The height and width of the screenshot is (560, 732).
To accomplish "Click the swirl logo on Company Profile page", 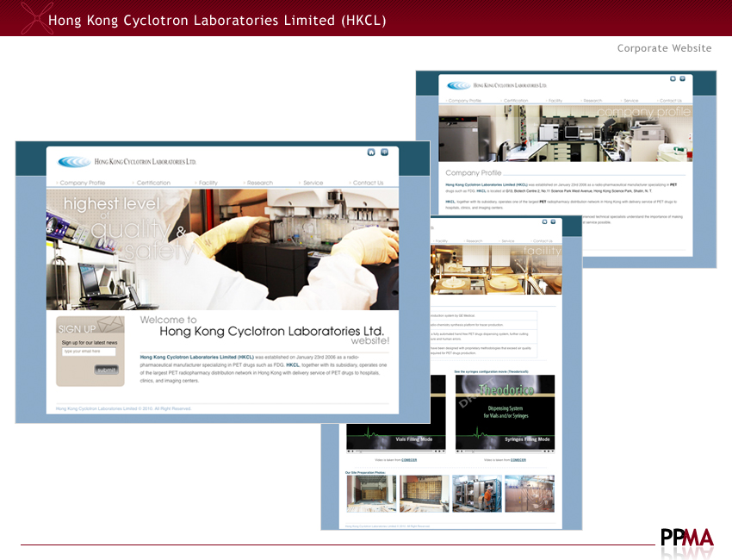I will (458, 85).
